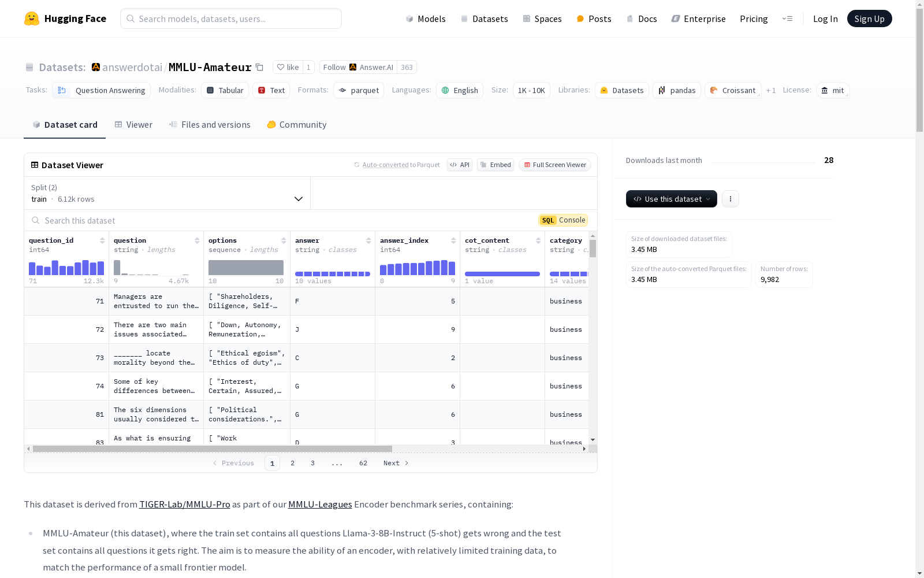Click the question_id histogram bars
The image size is (924, 578).
(66, 267)
